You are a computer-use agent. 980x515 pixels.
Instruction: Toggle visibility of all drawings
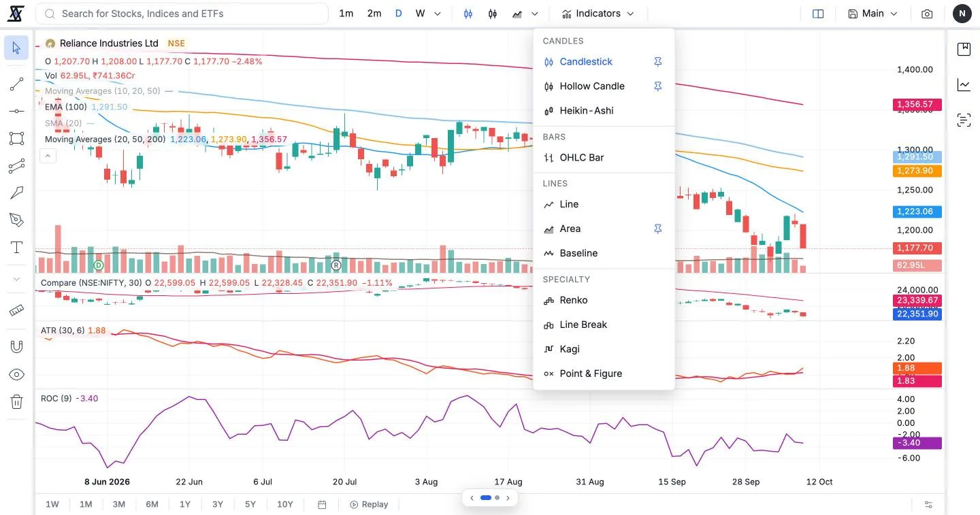16,375
